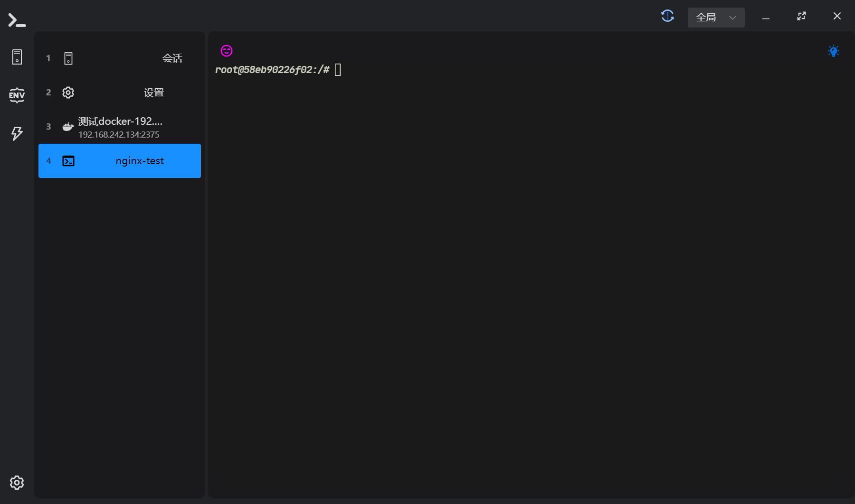Click the terminal logo icon in top-left
This screenshot has height=504, width=855.
click(x=17, y=20)
